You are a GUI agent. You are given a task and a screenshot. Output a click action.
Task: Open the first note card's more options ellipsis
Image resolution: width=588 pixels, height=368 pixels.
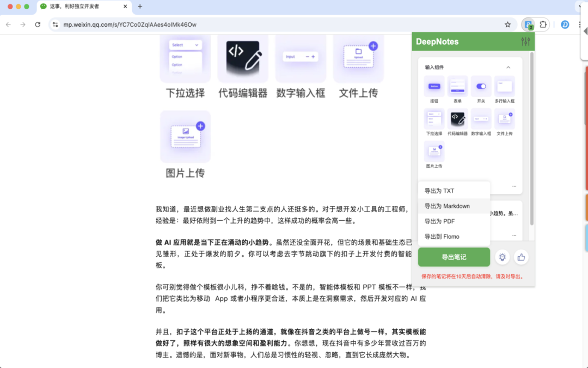[514, 186]
